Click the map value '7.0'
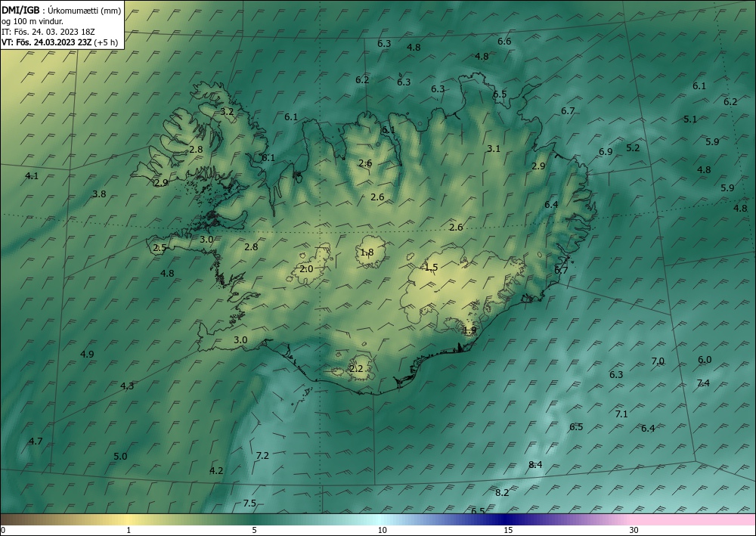This screenshot has height=536, width=756. pyautogui.click(x=658, y=361)
